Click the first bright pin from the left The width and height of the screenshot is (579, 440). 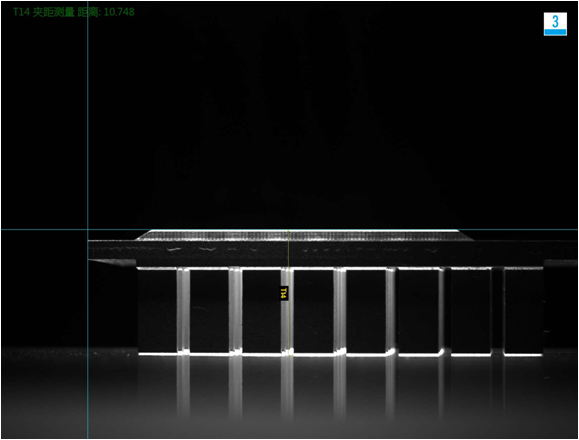pyautogui.click(x=183, y=310)
